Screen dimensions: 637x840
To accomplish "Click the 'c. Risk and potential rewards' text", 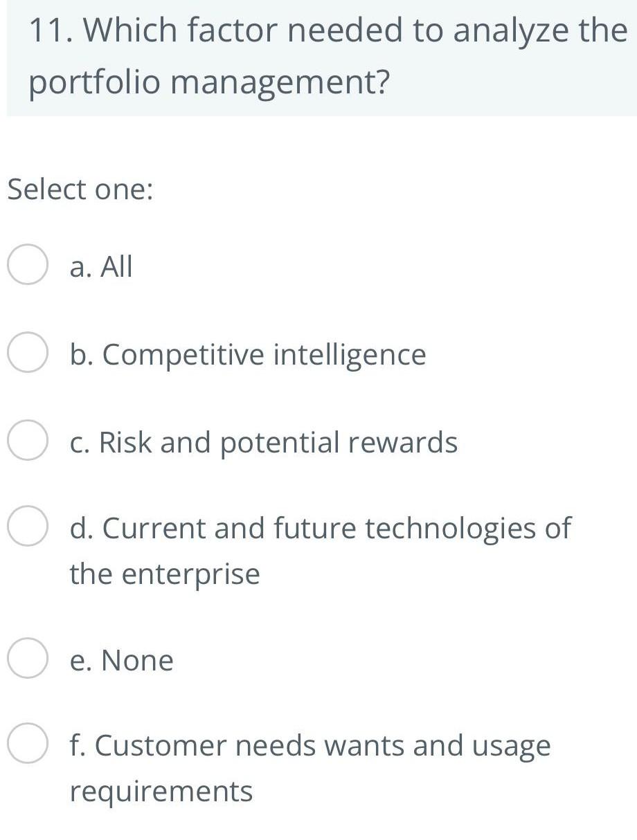I will pos(263,443).
